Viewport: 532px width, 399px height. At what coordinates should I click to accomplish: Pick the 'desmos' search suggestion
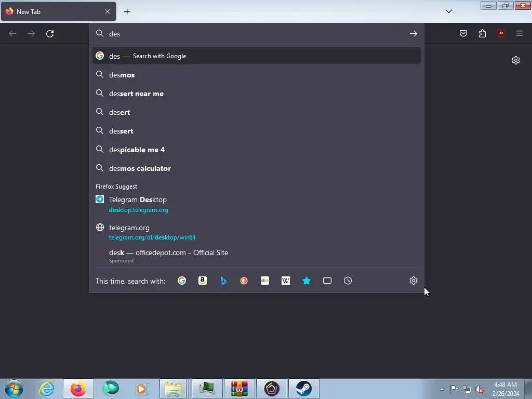[257, 75]
